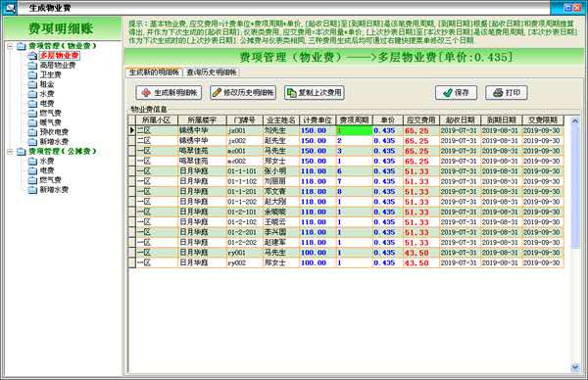Click 新增水费 folder icon under 公摊费 node

click(32, 190)
